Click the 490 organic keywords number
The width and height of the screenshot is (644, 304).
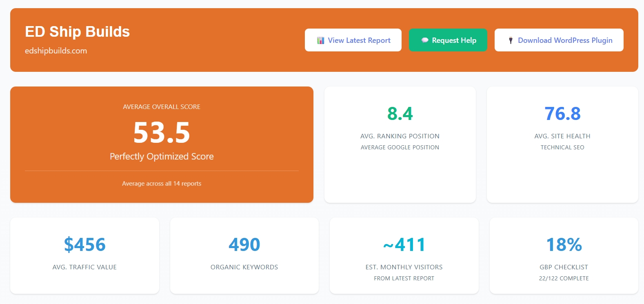click(x=244, y=245)
